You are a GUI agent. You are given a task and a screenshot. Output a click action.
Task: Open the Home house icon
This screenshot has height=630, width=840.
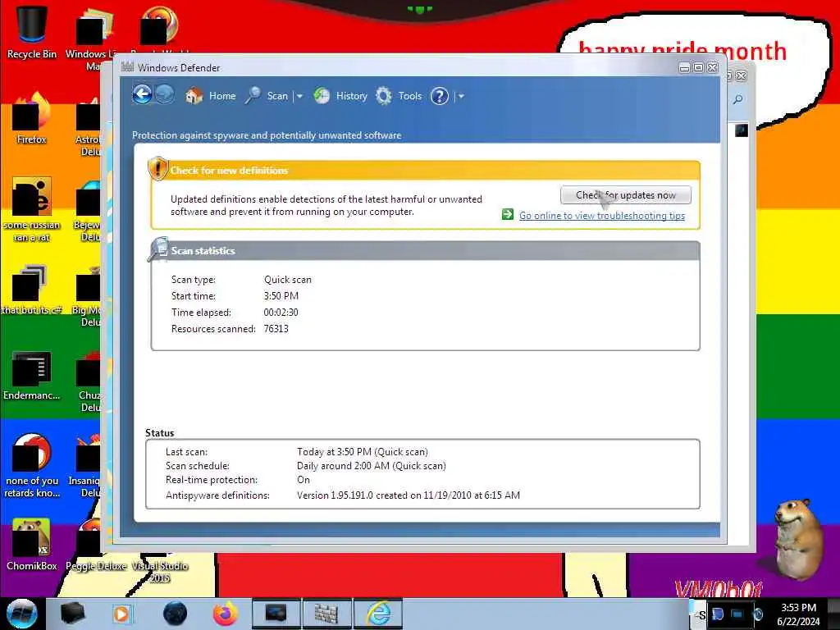point(194,96)
